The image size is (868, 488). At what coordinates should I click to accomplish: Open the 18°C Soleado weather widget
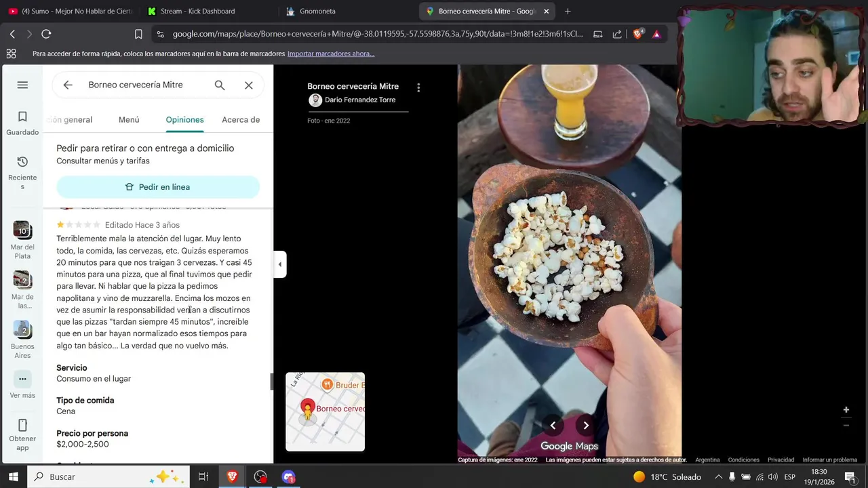(667, 476)
